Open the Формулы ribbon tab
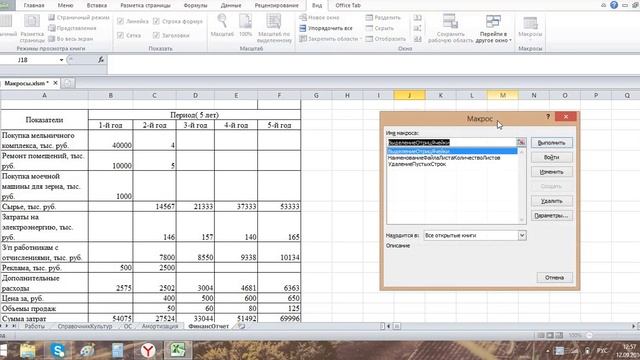The height and width of the screenshot is (360, 640). (196, 5)
